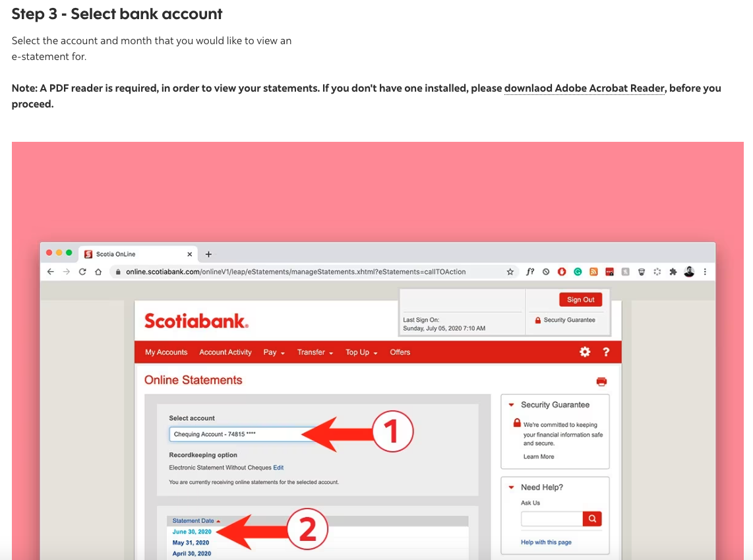Open a new tab with the plus button

[x=208, y=254]
